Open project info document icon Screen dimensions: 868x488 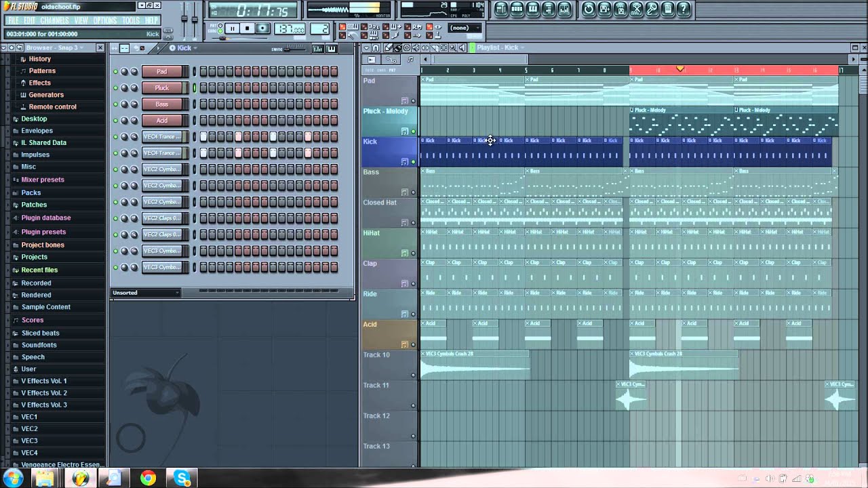(668, 9)
